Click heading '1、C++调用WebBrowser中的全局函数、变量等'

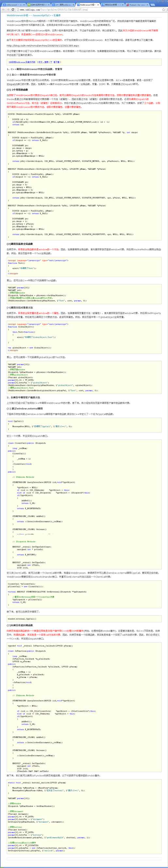tap(35, 69)
